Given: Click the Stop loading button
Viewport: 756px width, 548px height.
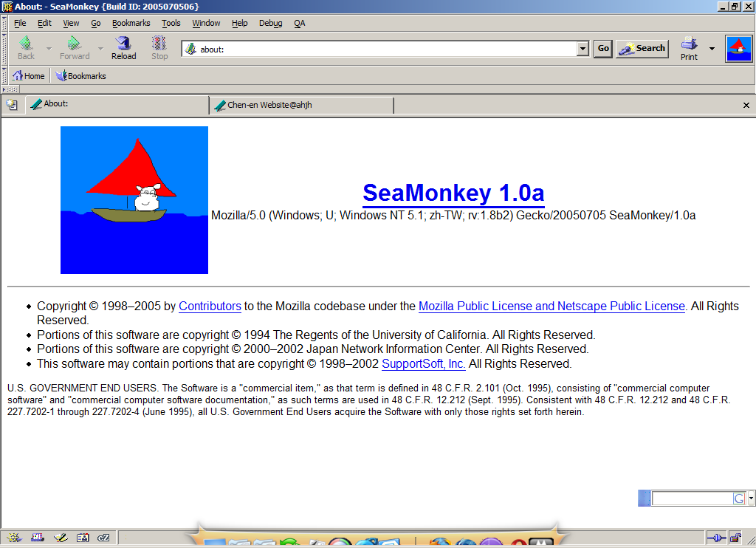Looking at the screenshot, I should pos(159,48).
